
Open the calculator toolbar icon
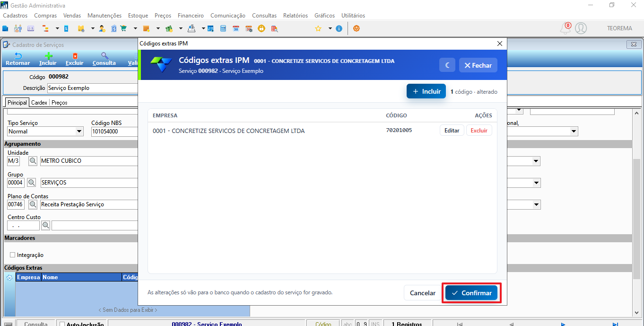pyautogui.click(x=223, y=28)
